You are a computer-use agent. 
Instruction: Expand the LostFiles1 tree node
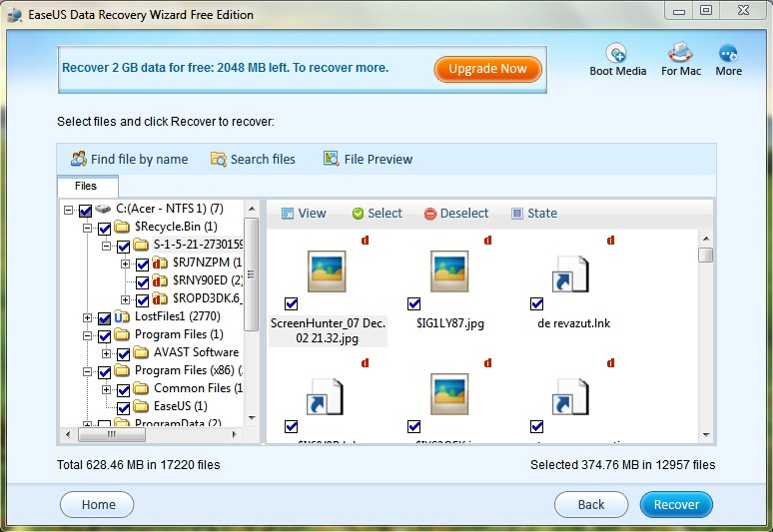87,318
